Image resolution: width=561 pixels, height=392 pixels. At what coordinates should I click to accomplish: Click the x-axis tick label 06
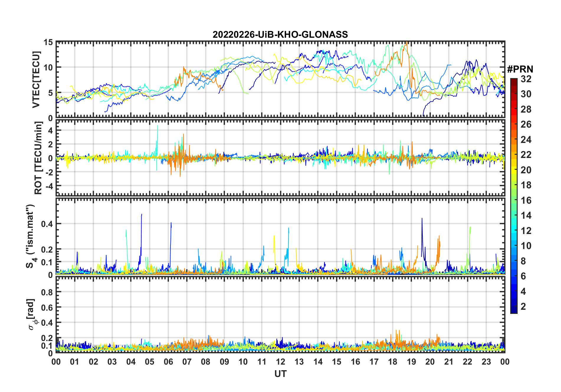(168, 362)
